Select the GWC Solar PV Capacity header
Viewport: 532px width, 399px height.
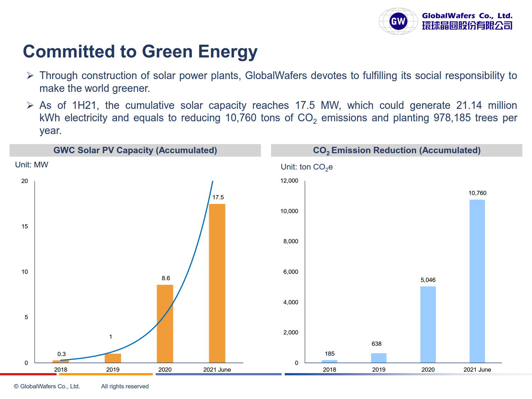[x=135, y=150]
